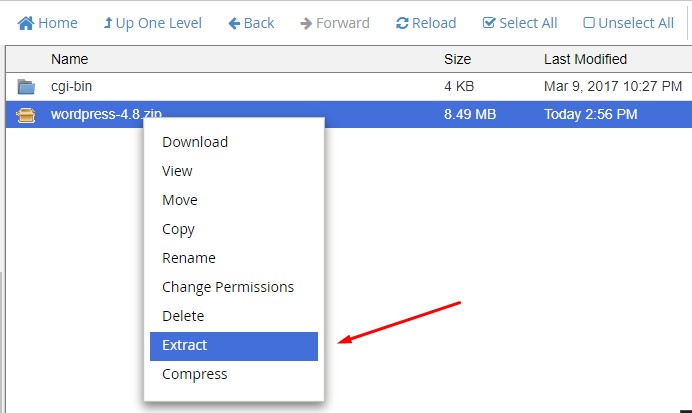Sort by Last Modified column header
The width and height of the screenshot is (692, 413).
point(585,59)
